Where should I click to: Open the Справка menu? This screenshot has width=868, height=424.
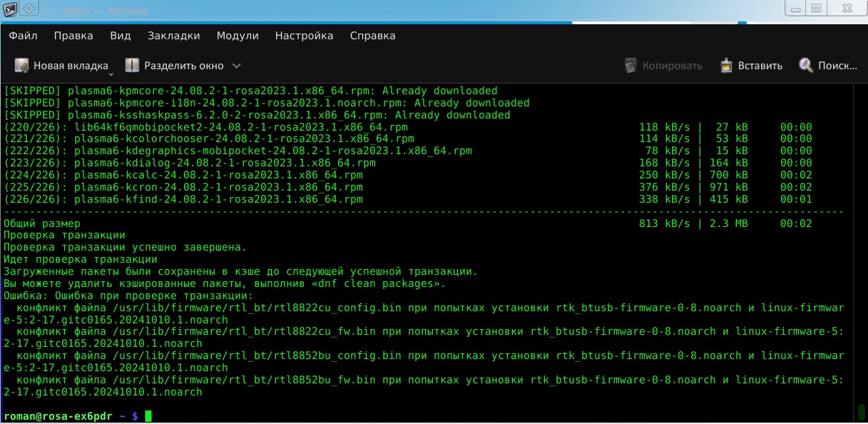372,36
